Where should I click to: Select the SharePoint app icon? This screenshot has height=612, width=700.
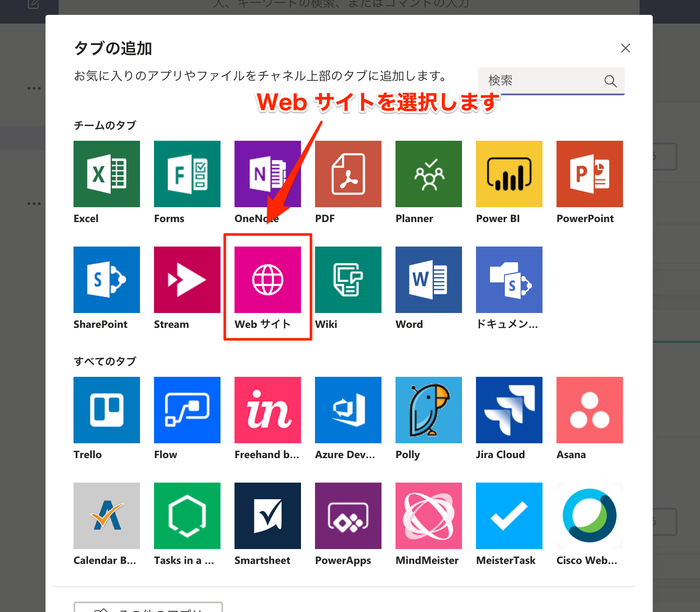click(x=107, y=280)
